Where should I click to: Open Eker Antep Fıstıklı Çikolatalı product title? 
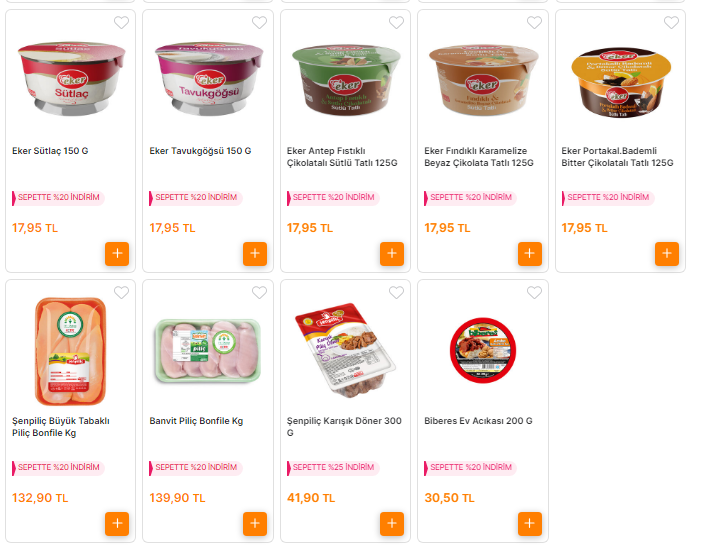point(342,157)
